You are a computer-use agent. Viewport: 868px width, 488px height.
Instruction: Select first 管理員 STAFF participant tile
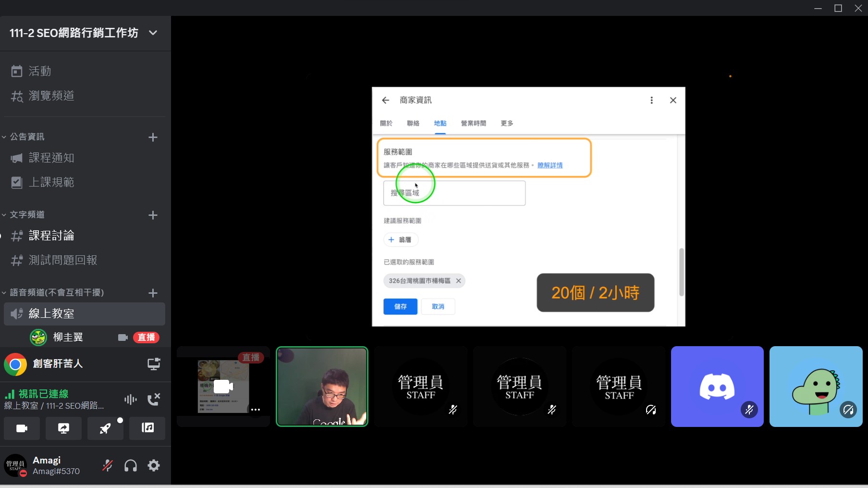421,387
